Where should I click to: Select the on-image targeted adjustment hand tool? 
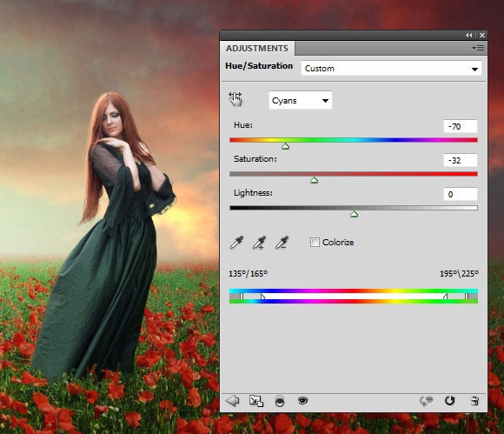235,99
